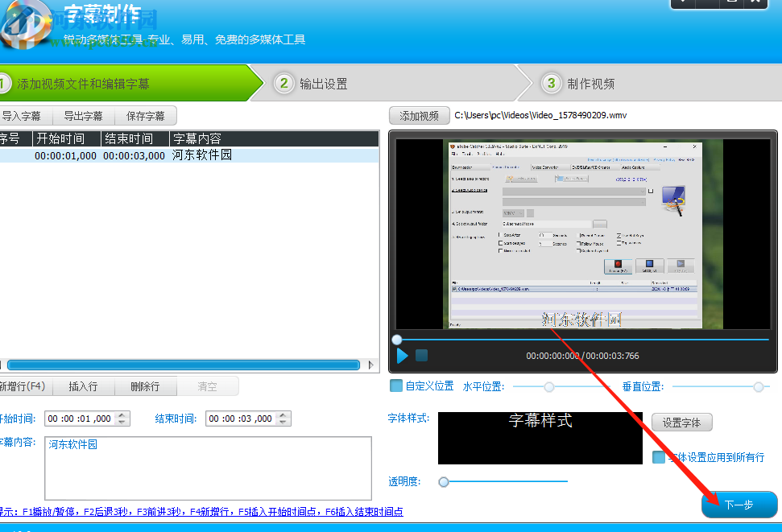Click the video file path text
The height and width of the screenshot is (532, 782).
point(540,115)
